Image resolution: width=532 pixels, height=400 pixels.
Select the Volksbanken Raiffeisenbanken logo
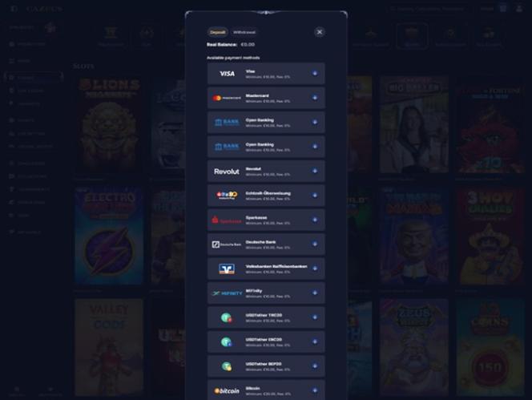pyautogui.click(x=227, y=269)
